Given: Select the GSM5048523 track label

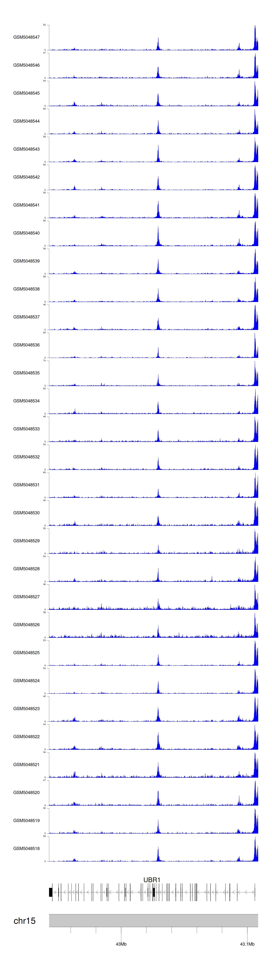Looking at the screenshot, I should click(26, 708).
